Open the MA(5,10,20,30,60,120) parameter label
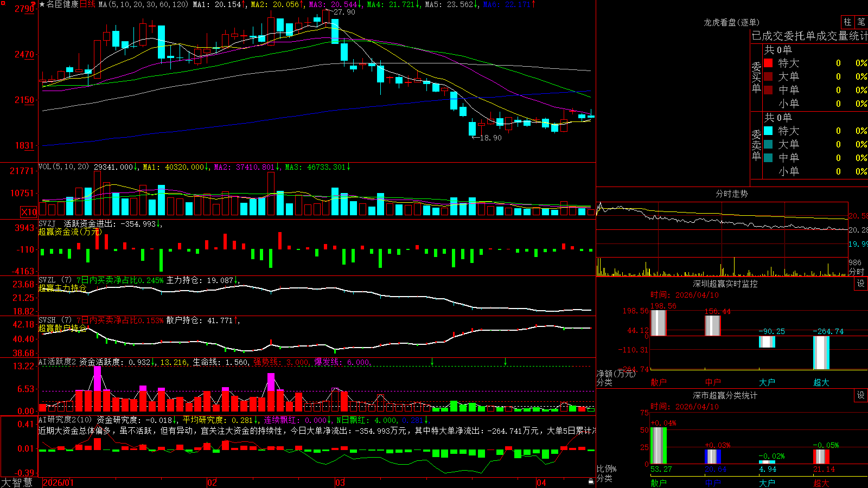 tap(144, 4)
